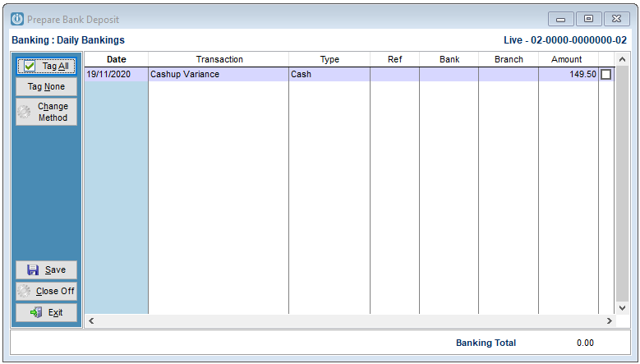Exit the Prepare Bank Deposit window
The height and width of the screenshot is (364, 640).
click(x=46, y=312)
